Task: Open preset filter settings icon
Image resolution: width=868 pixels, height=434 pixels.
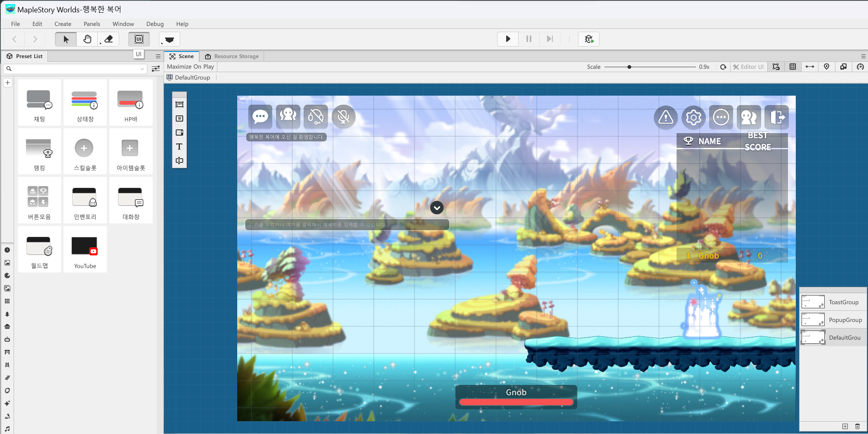Action: [156, 69]
